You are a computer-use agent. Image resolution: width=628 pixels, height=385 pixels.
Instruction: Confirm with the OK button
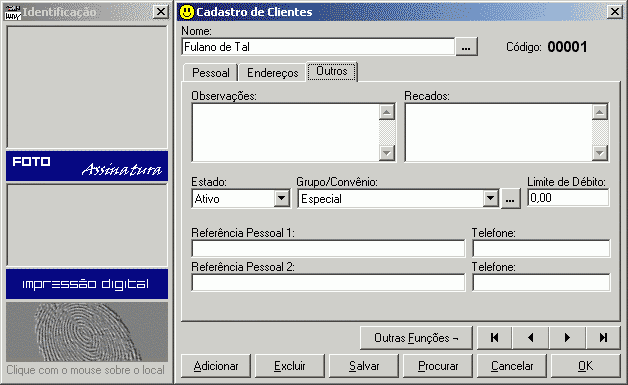[586, 366]
